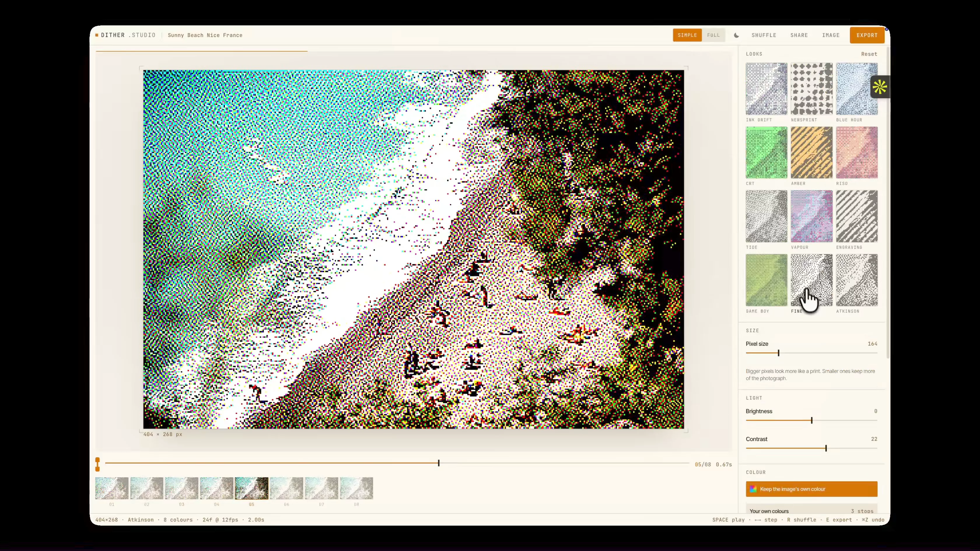The image size is (980, 551).
Task: Apply the Atkinson look
Action: point(857,280)
